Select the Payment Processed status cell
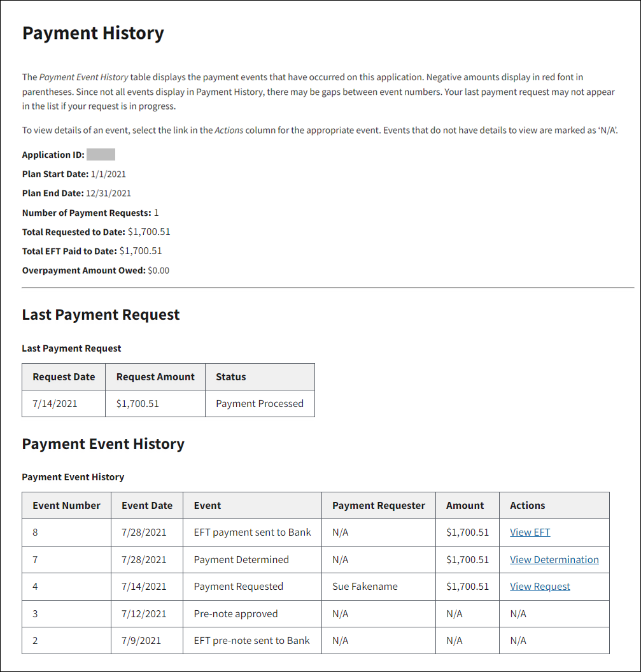This screenshot has width=641, height=672. coord(260,404)
